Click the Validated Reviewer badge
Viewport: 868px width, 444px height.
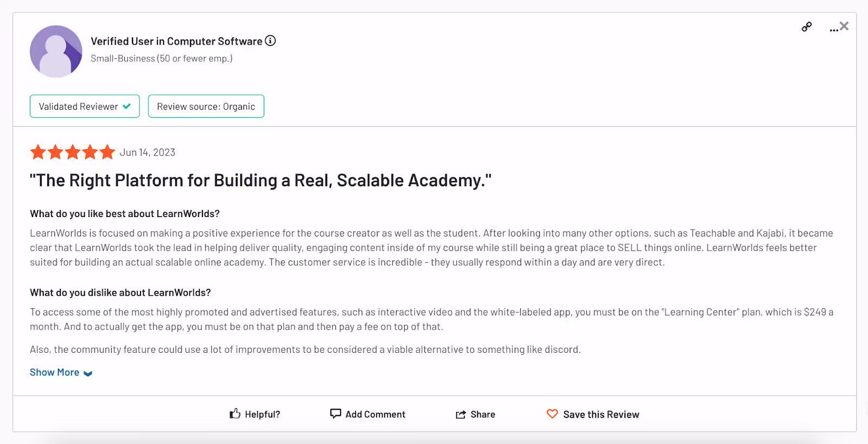coord(85,106)
